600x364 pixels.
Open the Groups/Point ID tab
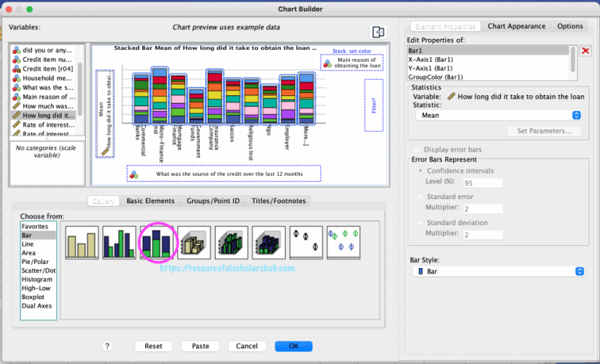click(x=213, y=201)
